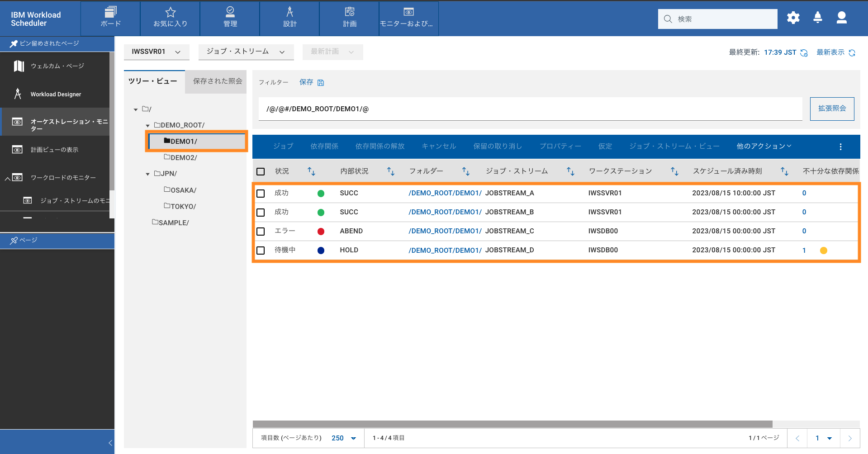Click the sidebar vertical scrollbar

pos(112,121)
